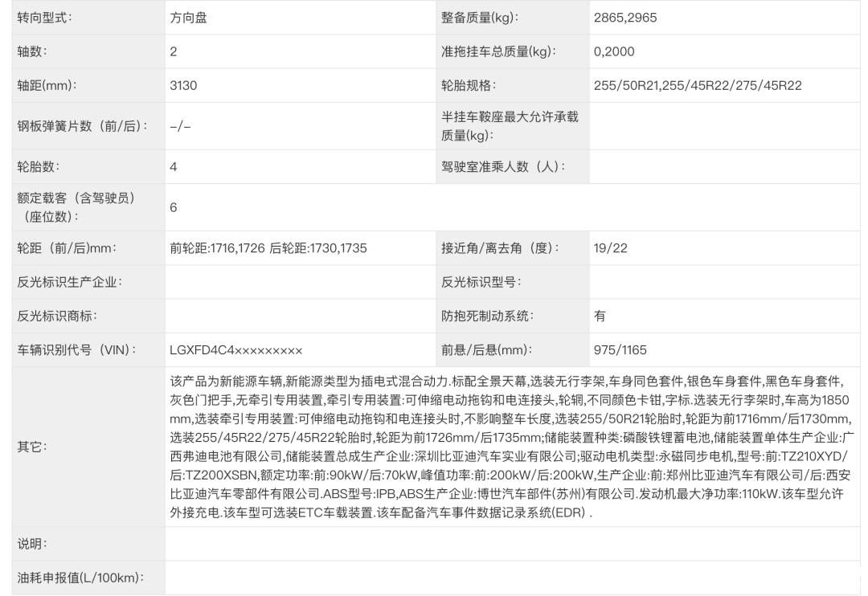Screen dimensions: 868x596
Task: Select the wheelbase value 3130
Action: tap(183, 85)
